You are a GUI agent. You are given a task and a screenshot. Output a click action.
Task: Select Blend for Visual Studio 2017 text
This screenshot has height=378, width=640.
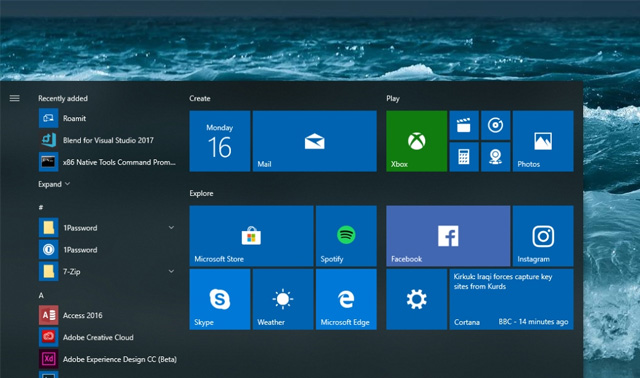point(108,140)
